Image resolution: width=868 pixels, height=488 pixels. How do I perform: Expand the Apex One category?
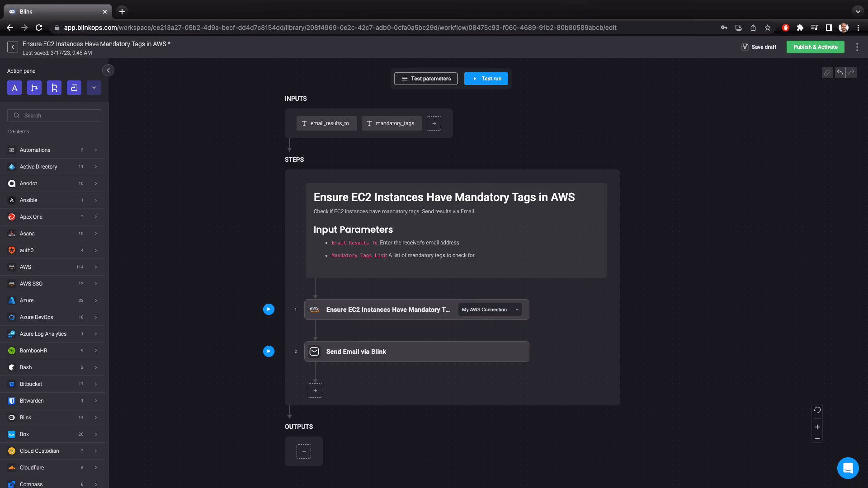[x=52, y=217]
